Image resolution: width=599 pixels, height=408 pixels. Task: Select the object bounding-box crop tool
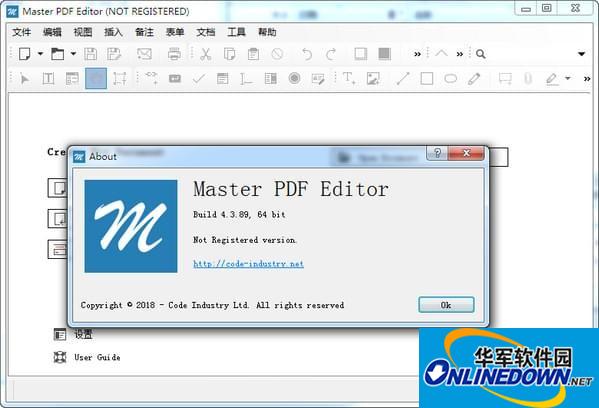(120, 79)
